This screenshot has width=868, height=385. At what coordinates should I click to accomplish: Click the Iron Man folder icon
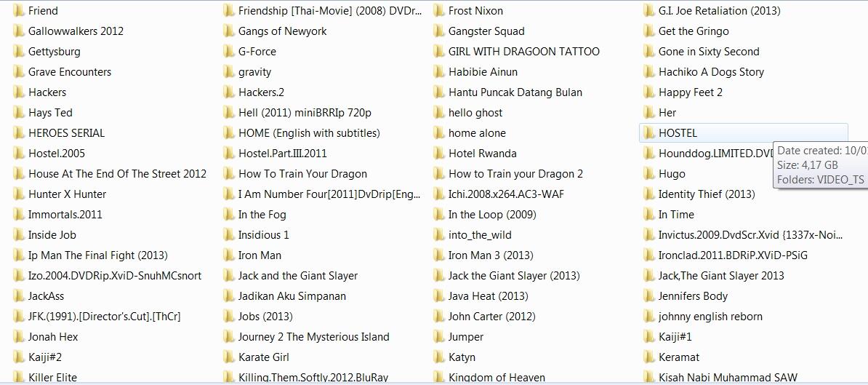(228, 255)
